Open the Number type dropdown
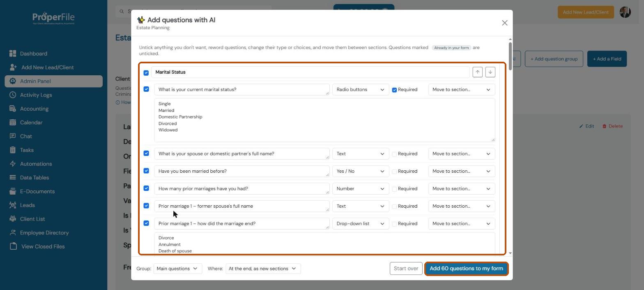 360,188
